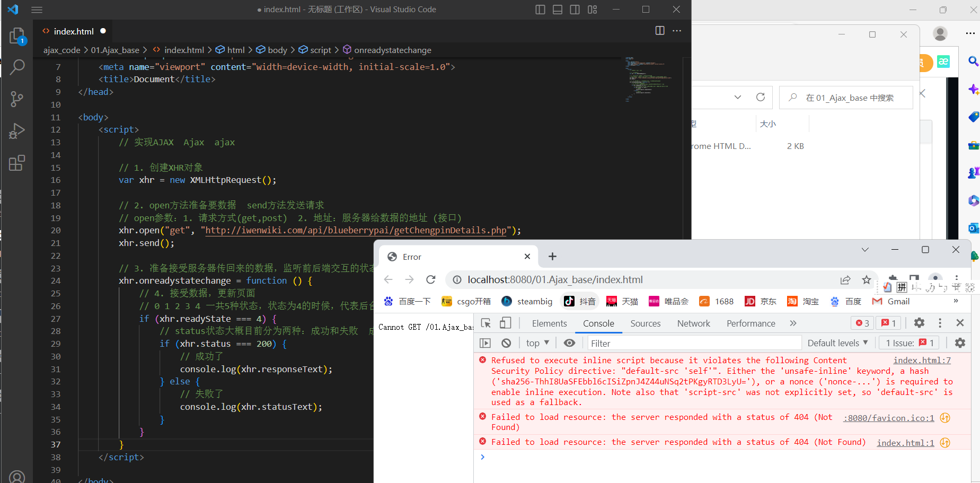Bookmark this page with the star
Screen dimensions: 980x483
pyautogui.click(x=867, y=279)
